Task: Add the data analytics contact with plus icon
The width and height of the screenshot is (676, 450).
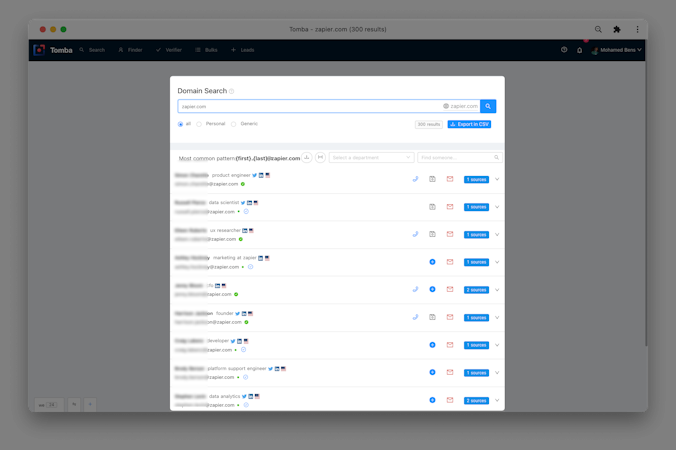Action: [x=432, y=400]
